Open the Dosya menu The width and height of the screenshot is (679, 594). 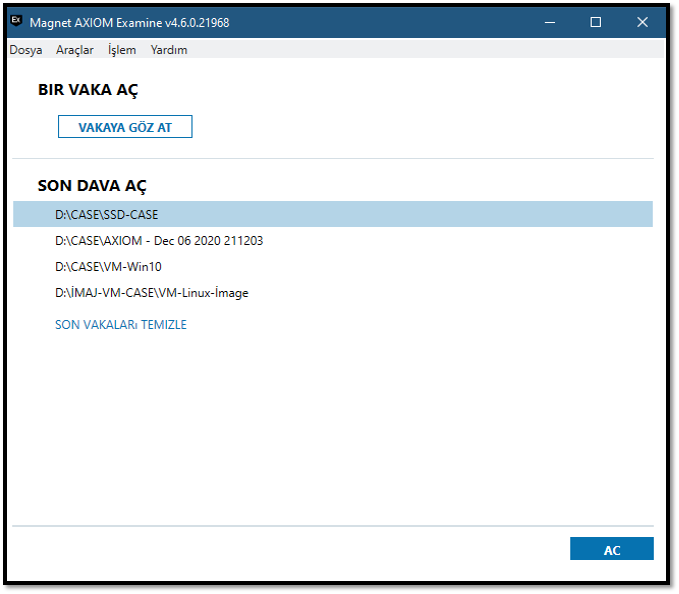[26, 50]
